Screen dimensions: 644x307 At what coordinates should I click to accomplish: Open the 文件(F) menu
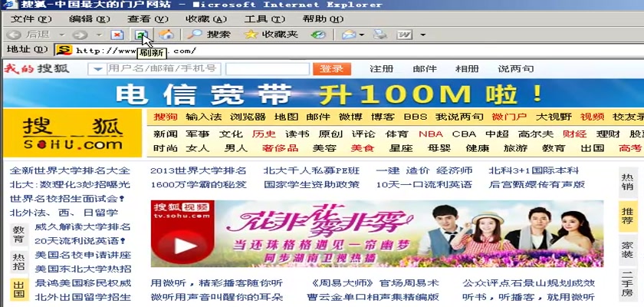pyautogui.click(x=31, y=19)
